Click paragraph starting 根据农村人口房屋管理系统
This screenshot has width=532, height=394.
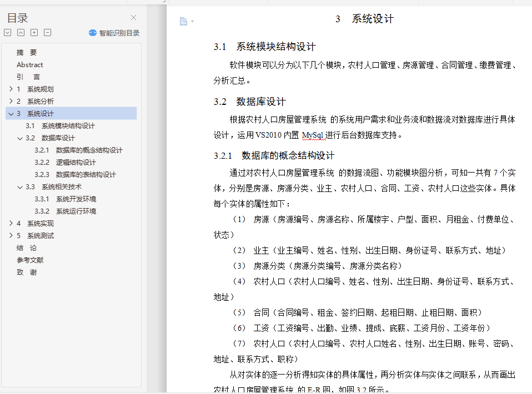pyautogui.click(x=365, y=128)
